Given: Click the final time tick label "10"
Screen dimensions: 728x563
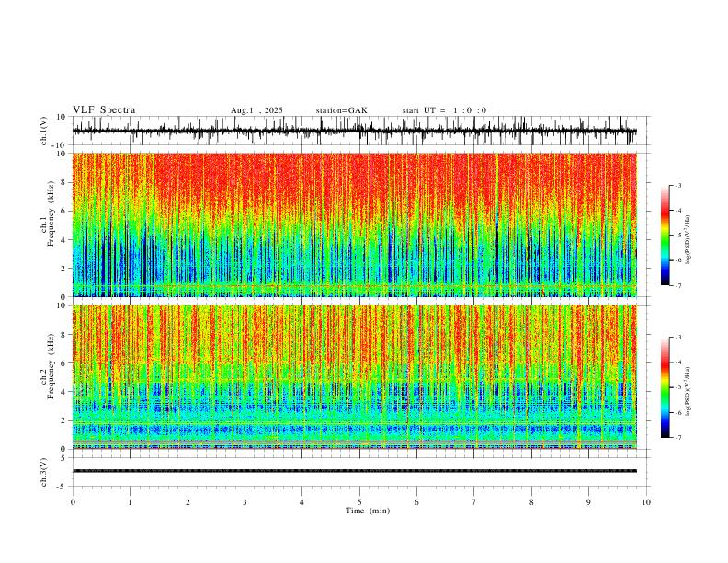Looking at the screenshot, I should 646,502.
